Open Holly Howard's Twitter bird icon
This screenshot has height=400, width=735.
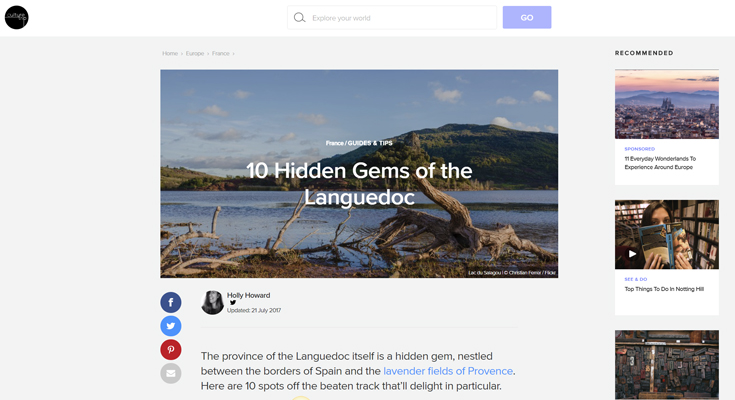(x=233, y=302)
